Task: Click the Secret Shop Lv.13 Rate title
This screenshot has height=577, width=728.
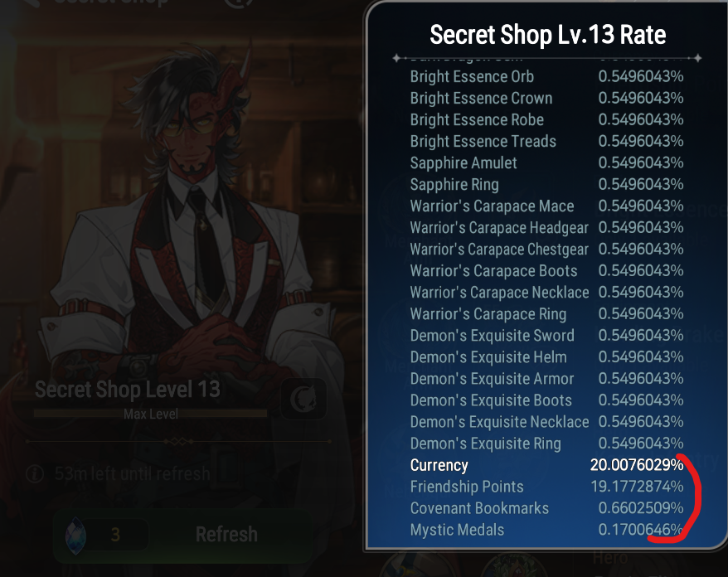Action: point(548,35)
